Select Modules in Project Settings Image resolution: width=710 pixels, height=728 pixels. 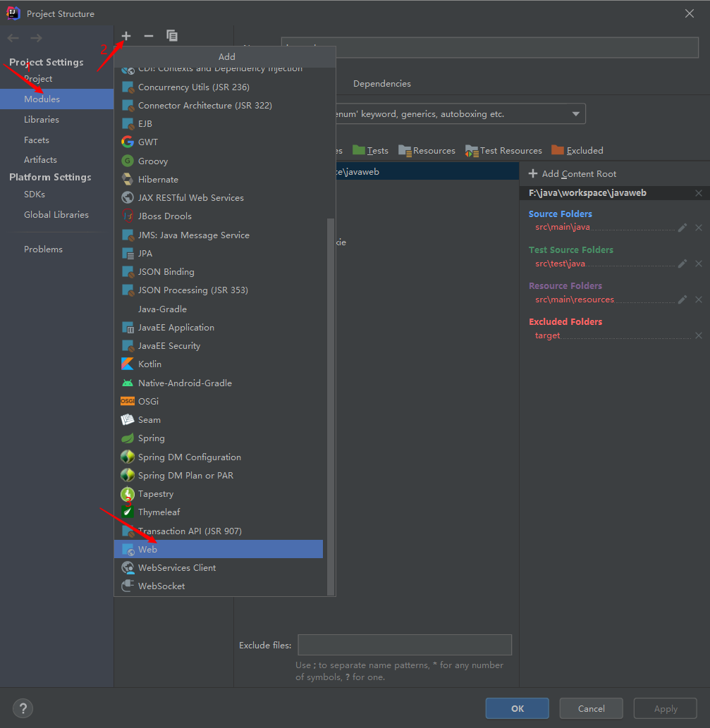coord(56,99)
